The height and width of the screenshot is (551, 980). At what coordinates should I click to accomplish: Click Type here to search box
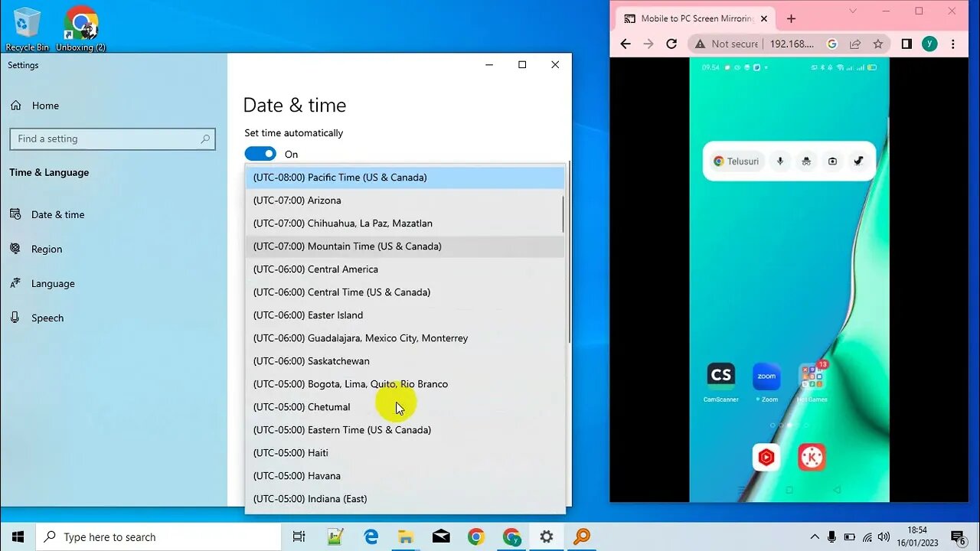pyautogui.click(x=159, y=536)
